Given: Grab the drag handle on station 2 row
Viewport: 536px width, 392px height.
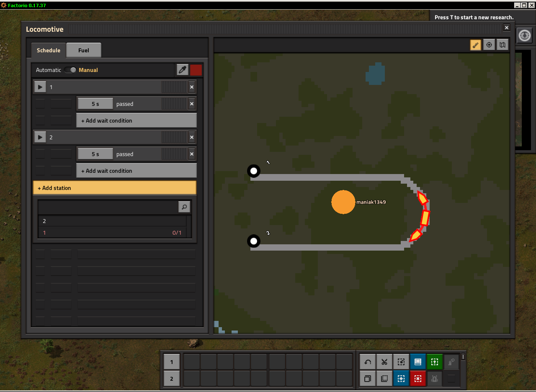Looking at the screenshot, I should (174, 137).
